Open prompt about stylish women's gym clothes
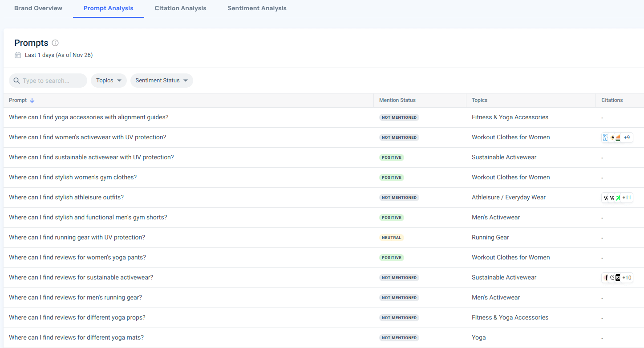The width and height of the screenshot is (644, 348). tap(73, 178)
